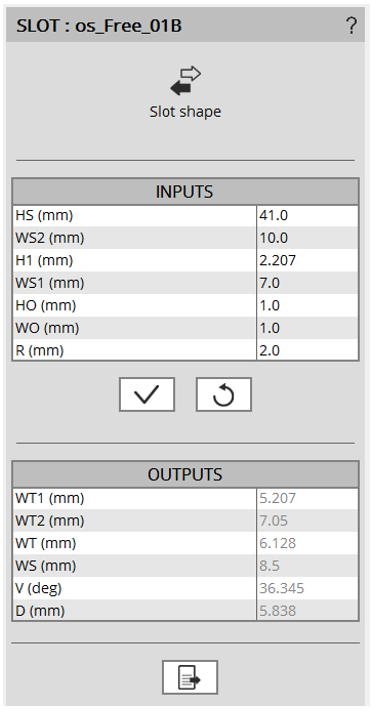379x714 pixels.
Task: Open the Slot shape selector icon
Action: point(185,81)
